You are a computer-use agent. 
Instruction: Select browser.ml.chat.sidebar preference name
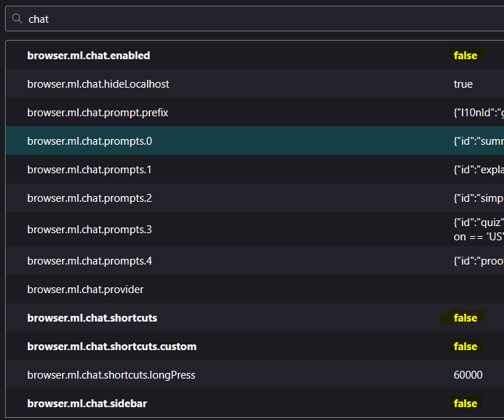[87, 404]
